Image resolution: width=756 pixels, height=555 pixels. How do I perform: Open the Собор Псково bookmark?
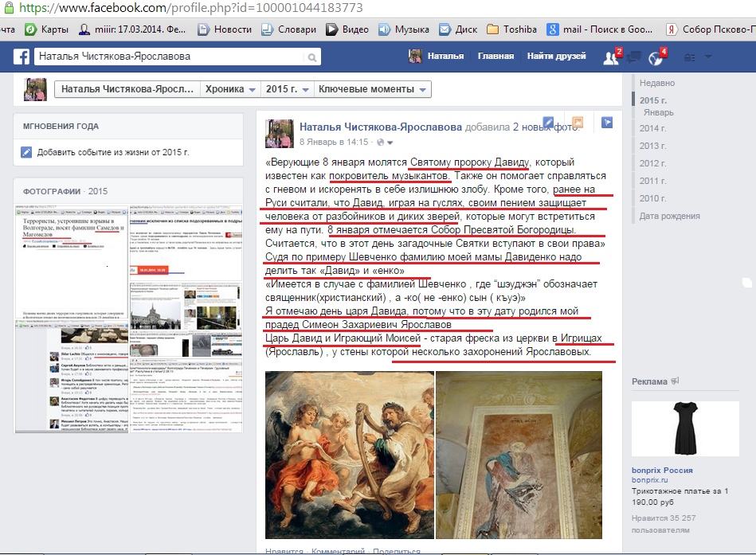711,29
